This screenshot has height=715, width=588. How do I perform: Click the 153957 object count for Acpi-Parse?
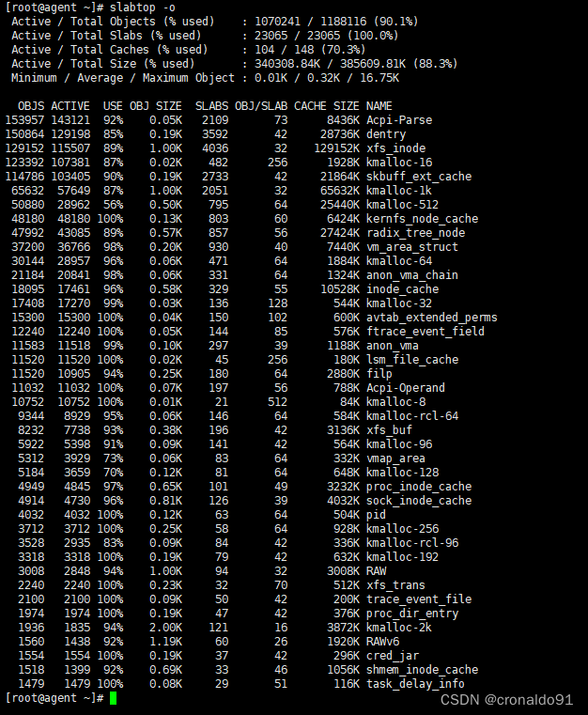24,120
